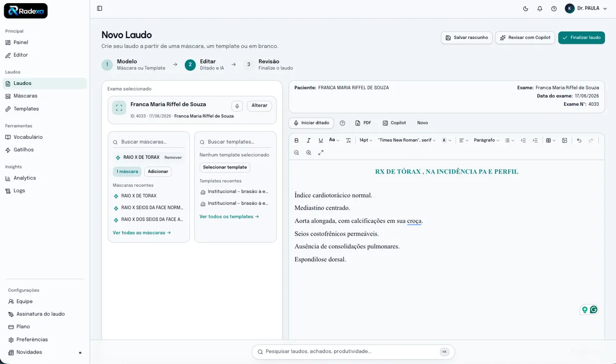Open Novidades page
The image size is (616, 364).
point(45,352)
